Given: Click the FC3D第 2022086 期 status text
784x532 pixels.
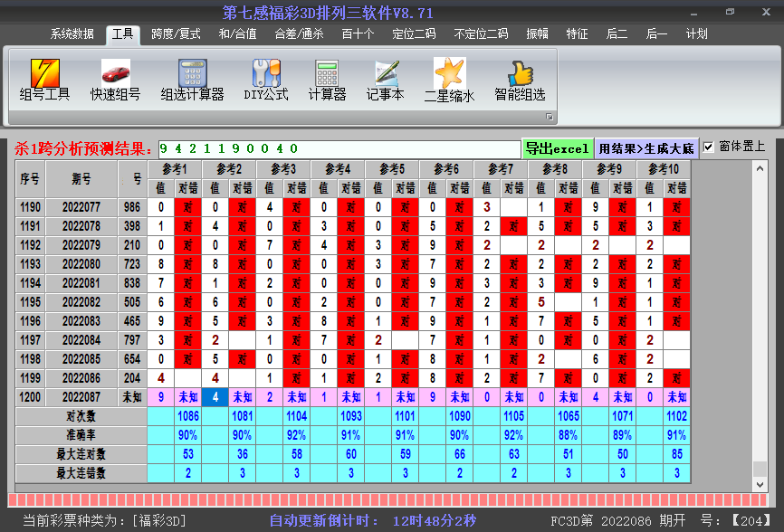Looking at the screenshot, I should point(618,521).
